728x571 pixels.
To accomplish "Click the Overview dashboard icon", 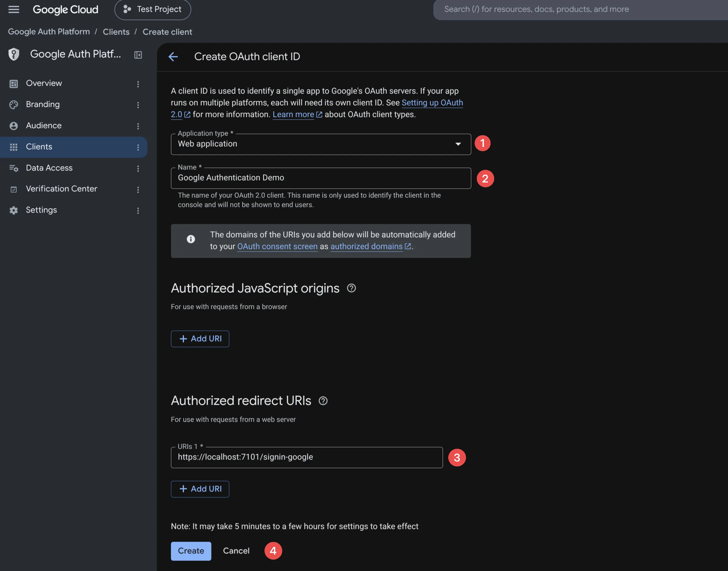I will coord(14,83).
